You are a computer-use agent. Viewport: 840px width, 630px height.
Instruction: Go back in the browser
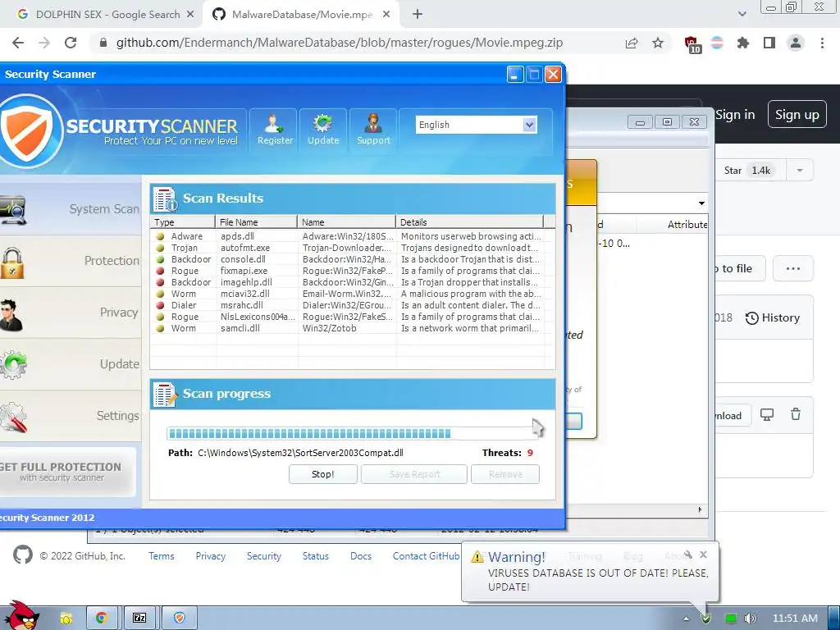pyautogui.click(x=18, y=43)
